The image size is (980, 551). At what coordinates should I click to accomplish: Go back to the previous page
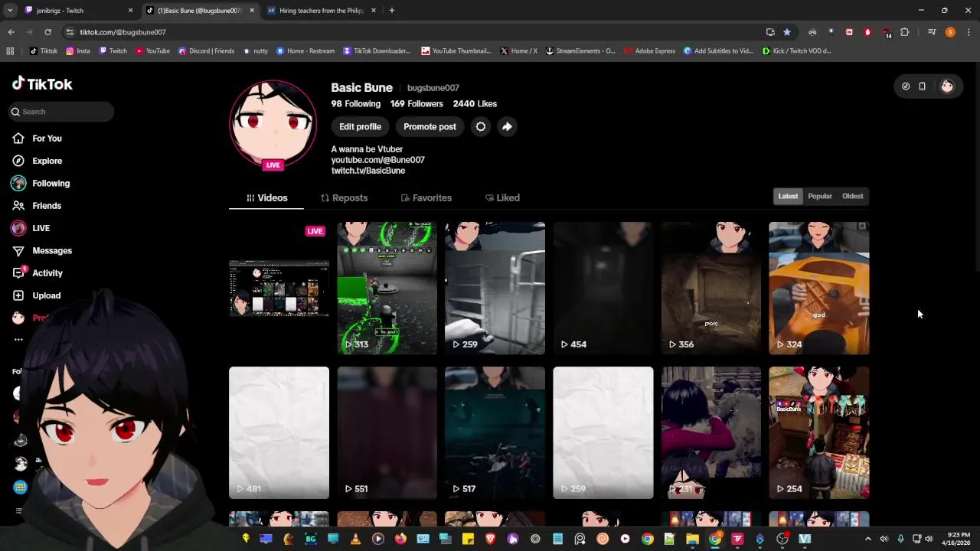coord(11,32)
